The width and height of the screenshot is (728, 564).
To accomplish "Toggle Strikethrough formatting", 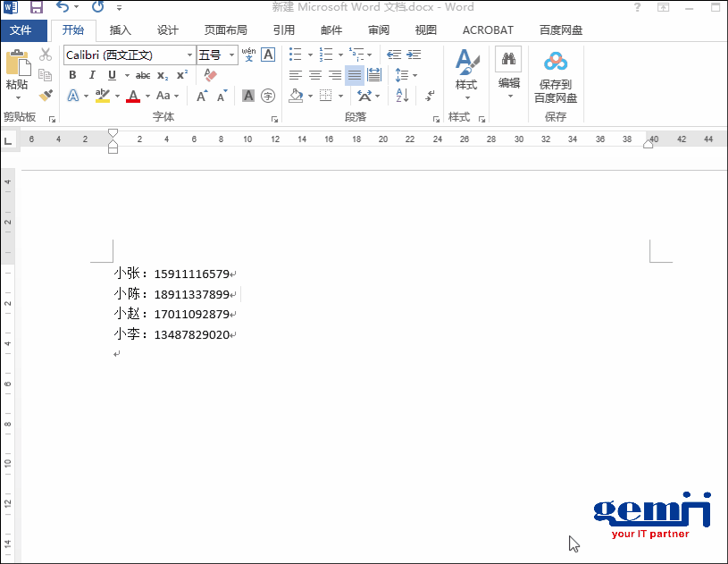I will (143, 75).
